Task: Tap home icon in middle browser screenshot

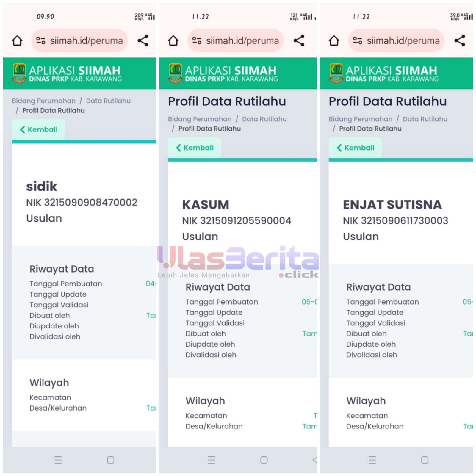Action: (x=173, y=40)
